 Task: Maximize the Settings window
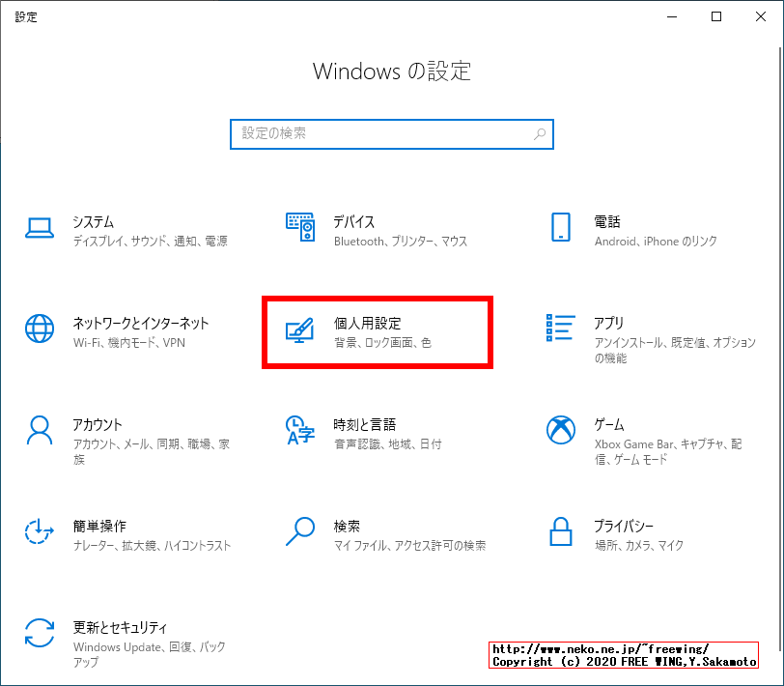point(716,16)
